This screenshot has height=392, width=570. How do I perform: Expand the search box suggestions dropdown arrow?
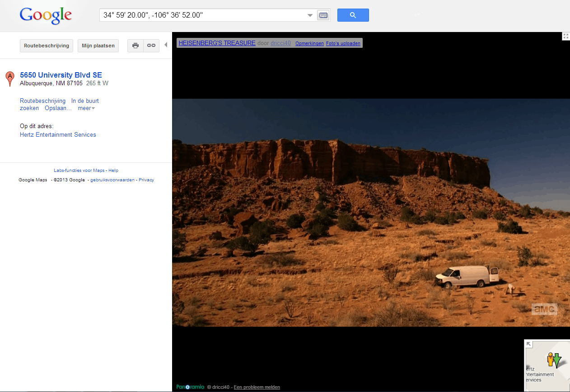pyautogui.click(x=310, y=15)
